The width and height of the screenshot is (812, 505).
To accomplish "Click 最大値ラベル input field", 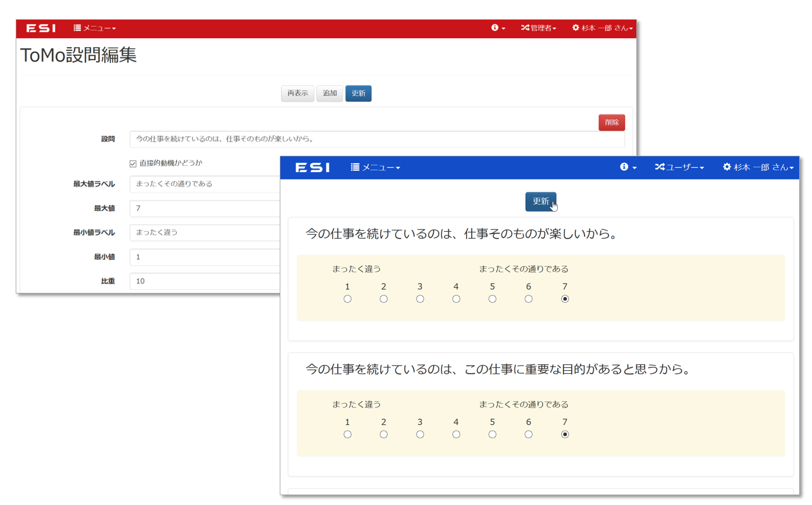I will point(205,184).
